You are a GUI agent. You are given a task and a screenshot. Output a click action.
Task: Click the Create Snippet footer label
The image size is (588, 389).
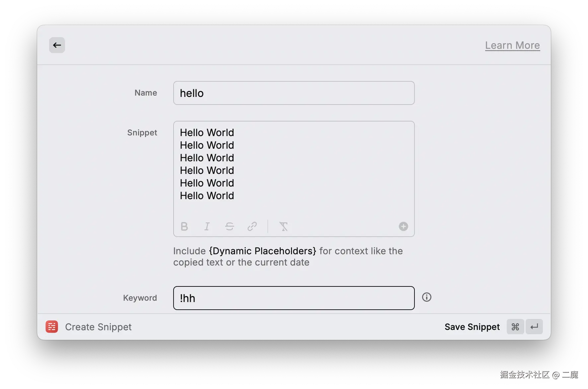point(98,327)
